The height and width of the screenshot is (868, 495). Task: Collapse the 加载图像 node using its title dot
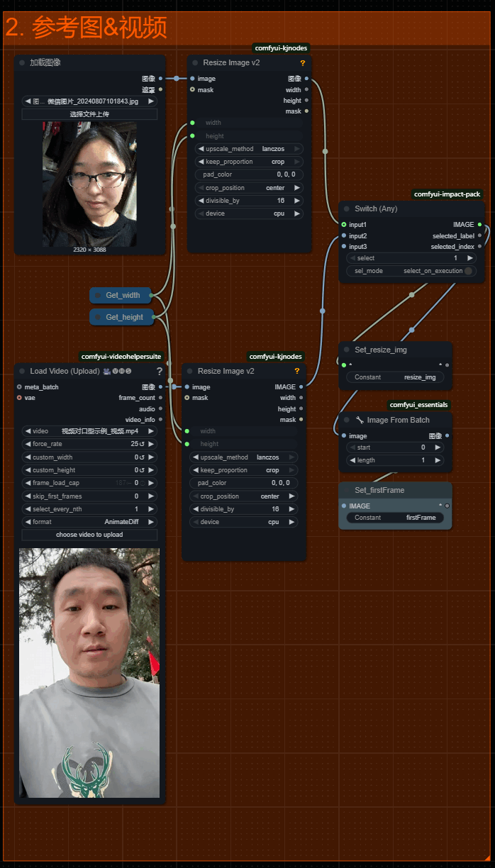pos(22,62)
